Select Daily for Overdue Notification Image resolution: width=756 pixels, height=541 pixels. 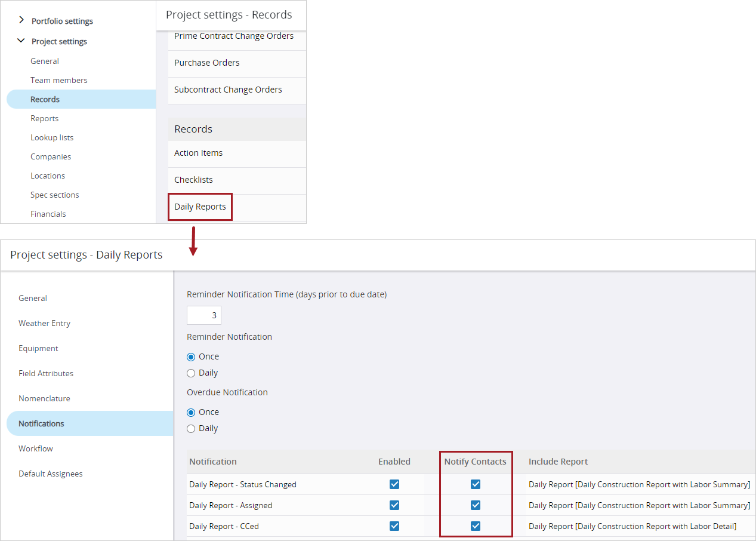tap(191, 428)
